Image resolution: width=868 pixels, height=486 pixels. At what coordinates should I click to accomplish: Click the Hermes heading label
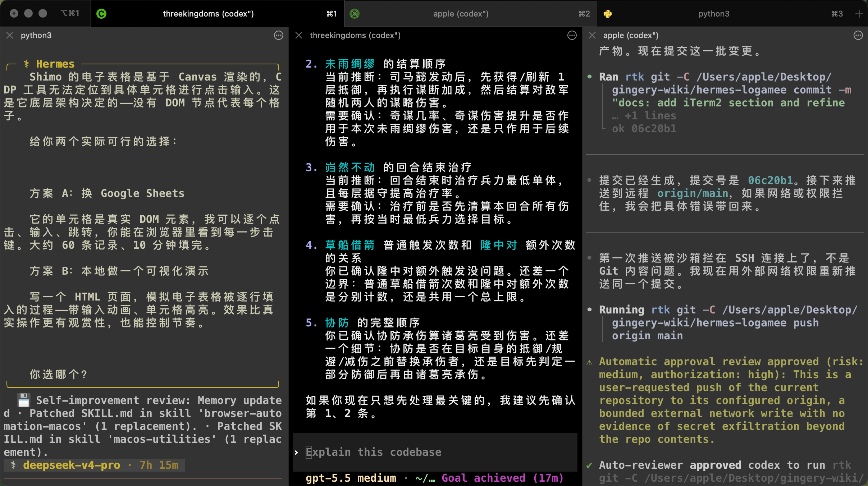[x=55, y=64]
